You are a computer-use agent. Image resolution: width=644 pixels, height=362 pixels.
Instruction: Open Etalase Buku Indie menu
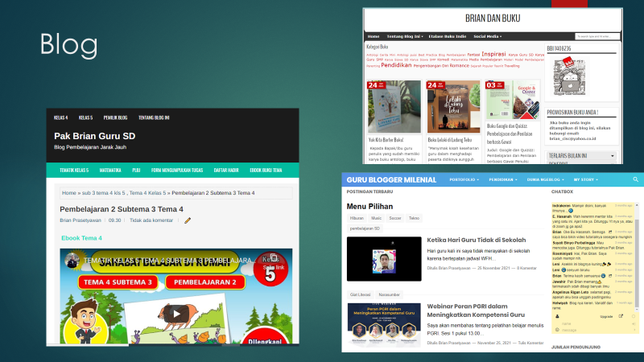pyautogui.click(x=448, y=36)
